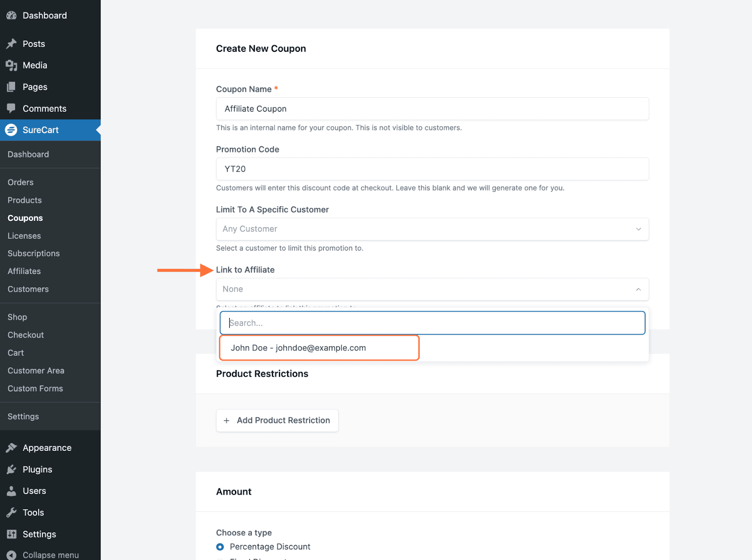Click the Users person icon
752x560 pixels.
pos(11,491)
